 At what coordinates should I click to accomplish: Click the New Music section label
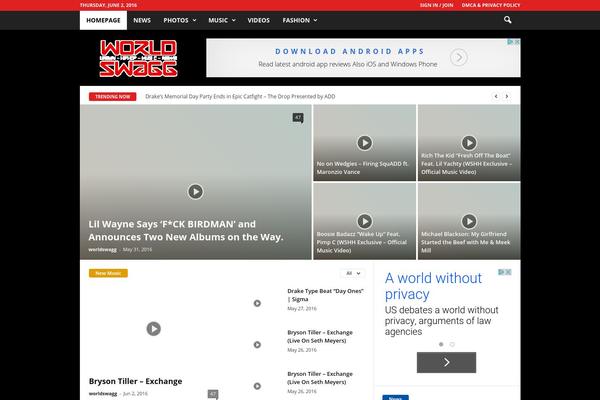(108, 273)
